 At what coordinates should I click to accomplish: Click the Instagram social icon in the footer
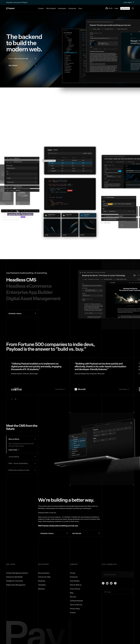coord(115,583)
